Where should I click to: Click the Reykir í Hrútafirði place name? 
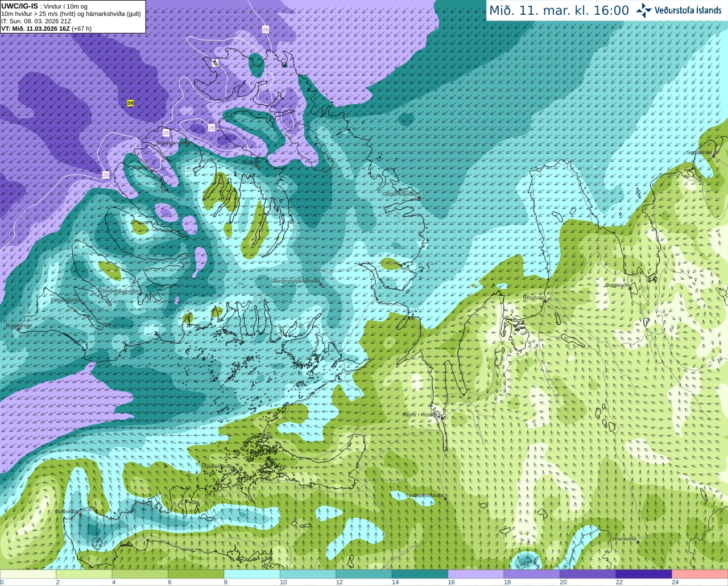[423, 415]
